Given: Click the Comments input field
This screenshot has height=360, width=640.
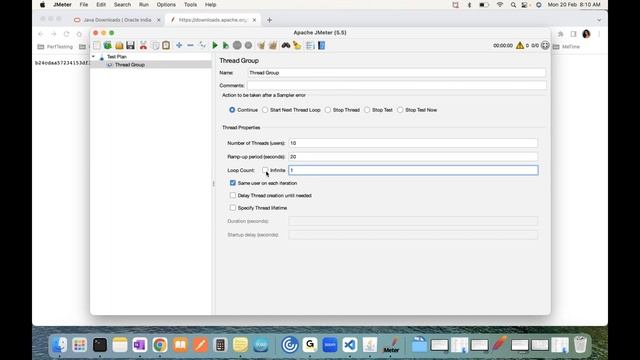Looking at the screenshot, I should [396, 85].
